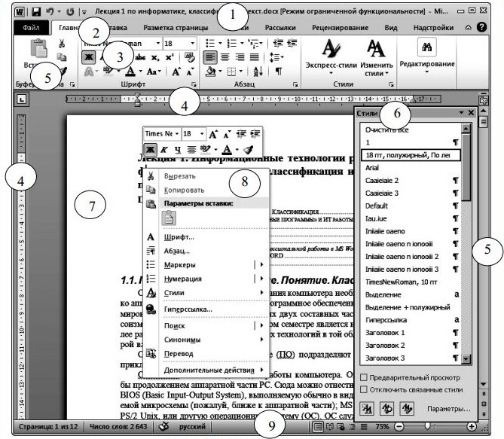Click русский language in status bar
The height and width of the screenshot is (439, 504).
(x=192, y=426)
